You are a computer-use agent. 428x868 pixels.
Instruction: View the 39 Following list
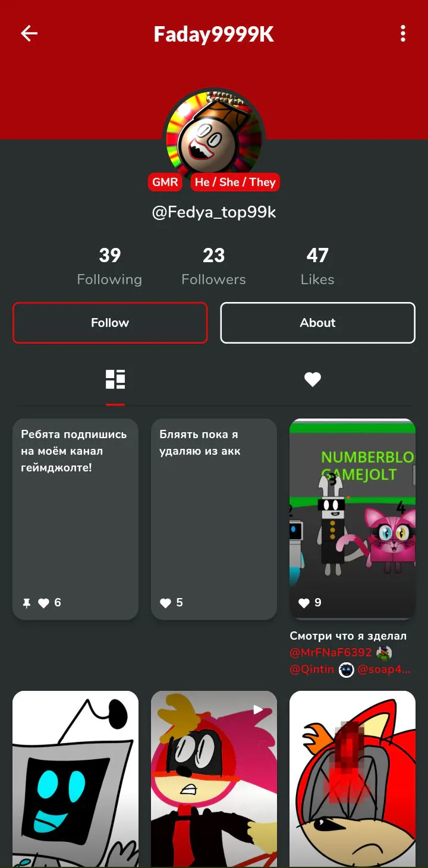pos(109,266)
